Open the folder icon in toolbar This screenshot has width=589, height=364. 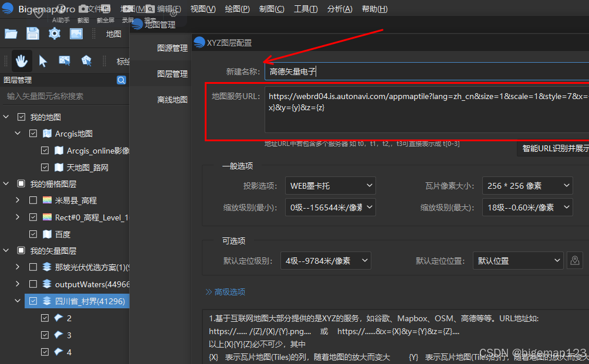(11, 34)
